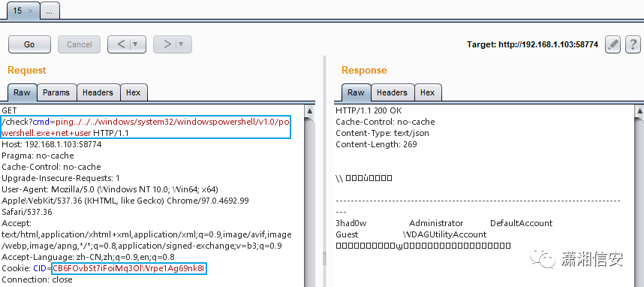
Task: Click the disabled Cancel button
Action: 80,44
